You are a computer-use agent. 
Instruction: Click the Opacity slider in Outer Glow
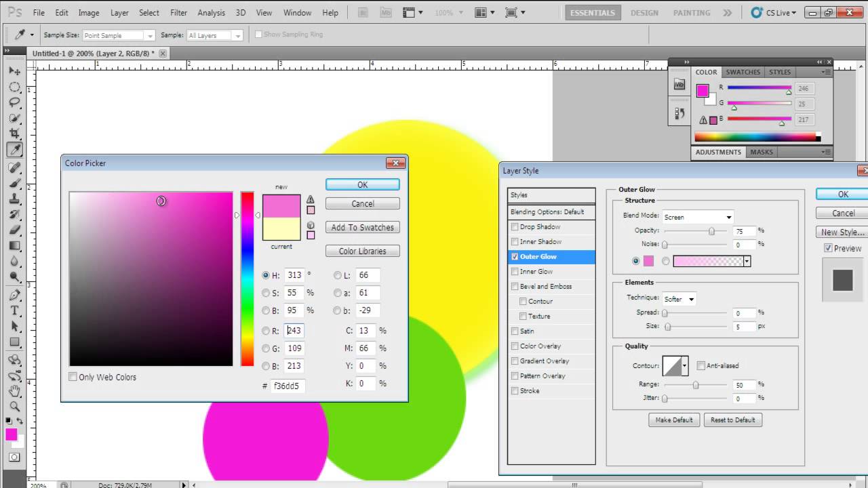pos(694,231)
